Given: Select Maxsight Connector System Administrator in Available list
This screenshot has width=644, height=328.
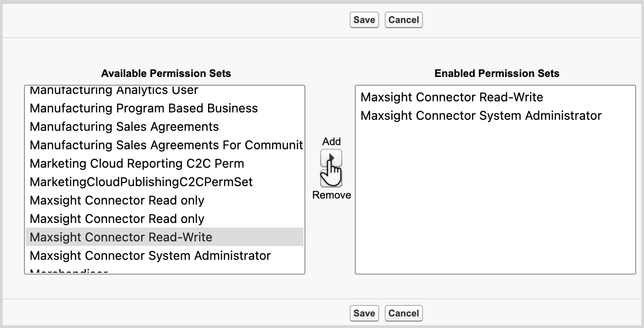Looking at the screenshot, I should (x=150, y=256).
